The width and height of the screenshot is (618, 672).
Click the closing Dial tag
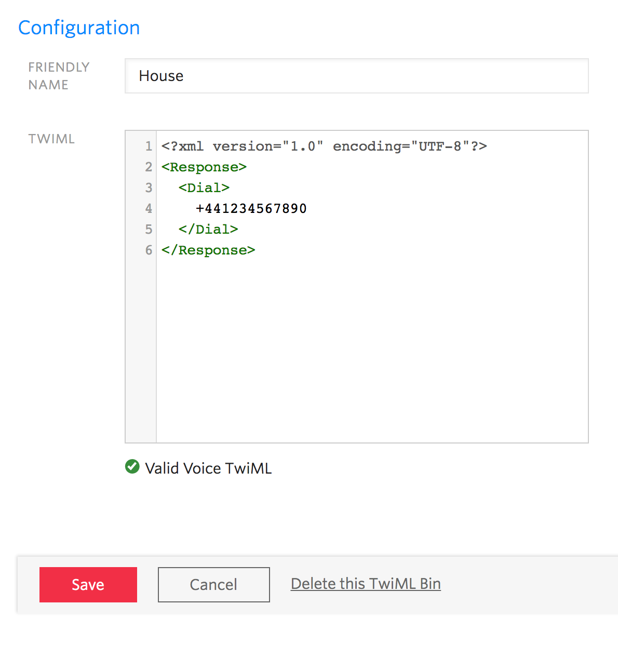[208, 230]
